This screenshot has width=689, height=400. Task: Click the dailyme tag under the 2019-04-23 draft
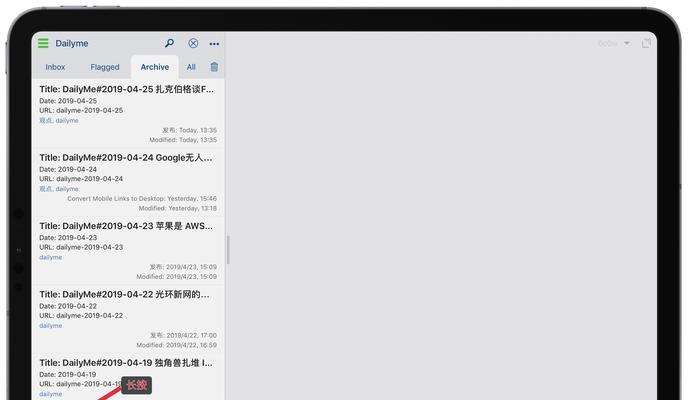point(51,257)
